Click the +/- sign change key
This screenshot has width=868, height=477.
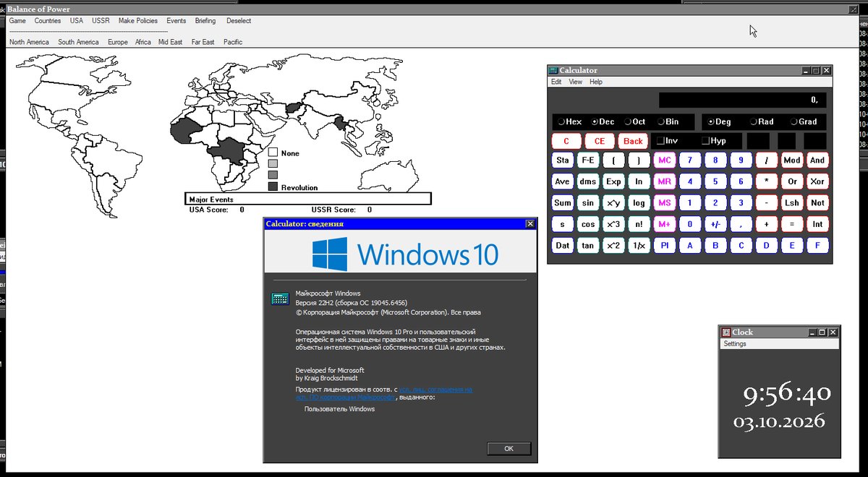point(715,224)
